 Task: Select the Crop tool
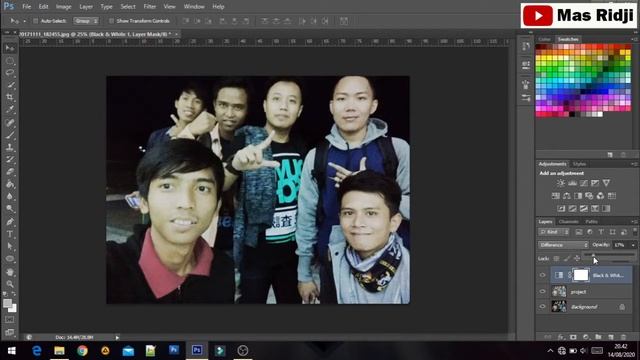[10, 98]
